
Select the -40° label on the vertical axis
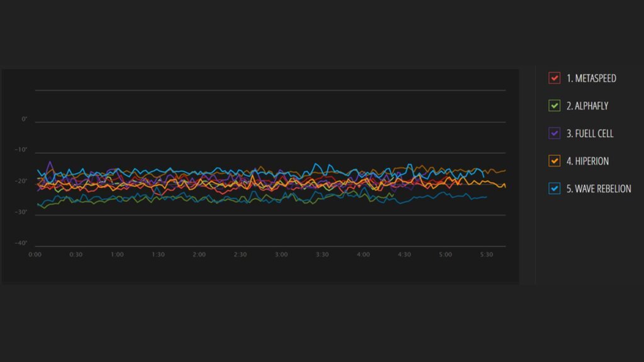[x=22, y=243]
